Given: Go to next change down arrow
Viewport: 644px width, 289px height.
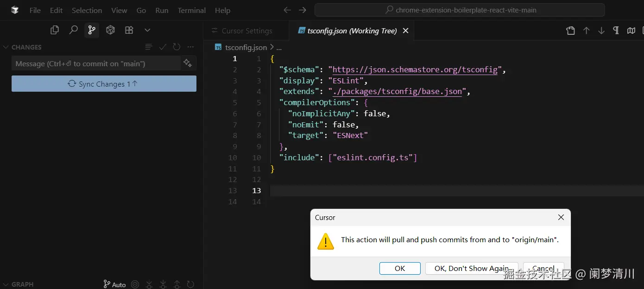Looking at the screenshot, I should click(x=601, y=31).
